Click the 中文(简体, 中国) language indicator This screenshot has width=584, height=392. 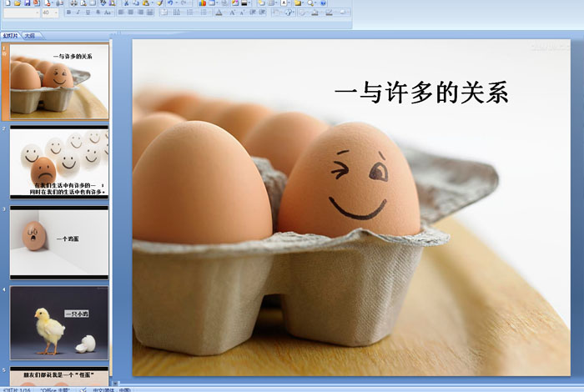click(x=112, y=389)
